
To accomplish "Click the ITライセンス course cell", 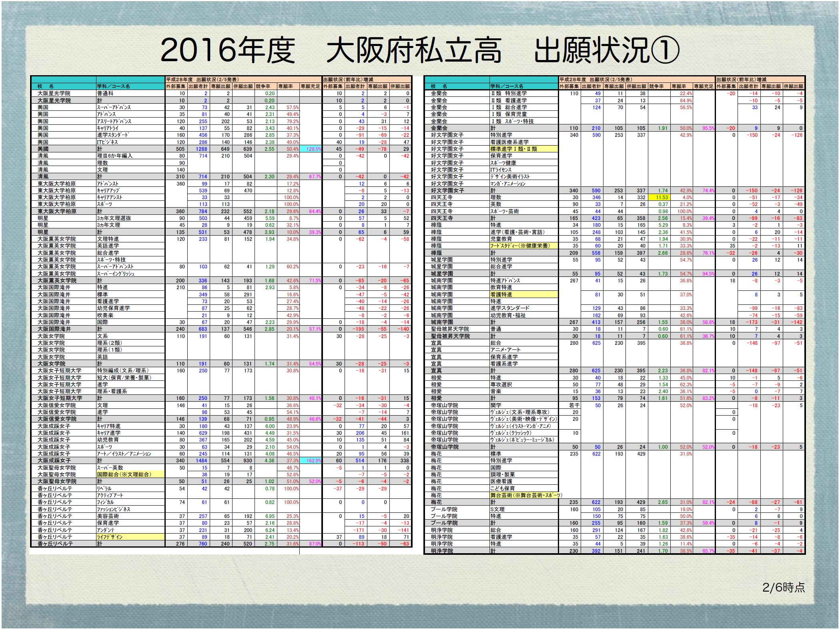I will coord(524,170).
